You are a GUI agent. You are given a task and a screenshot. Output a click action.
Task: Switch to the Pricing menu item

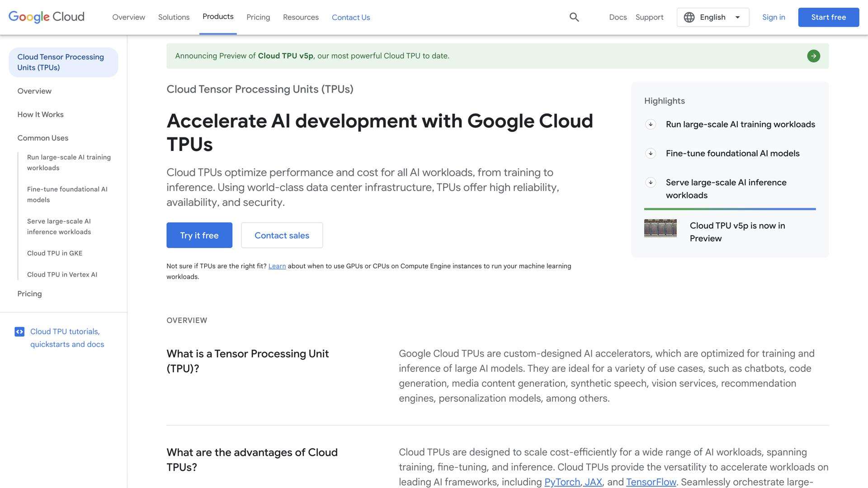[x=258, y=17]
